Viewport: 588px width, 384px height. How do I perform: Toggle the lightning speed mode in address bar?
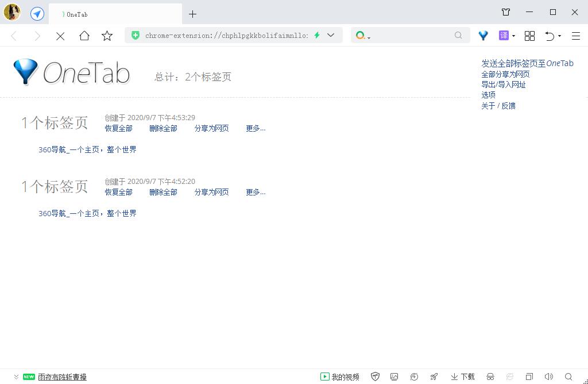(x=316, y=35)
